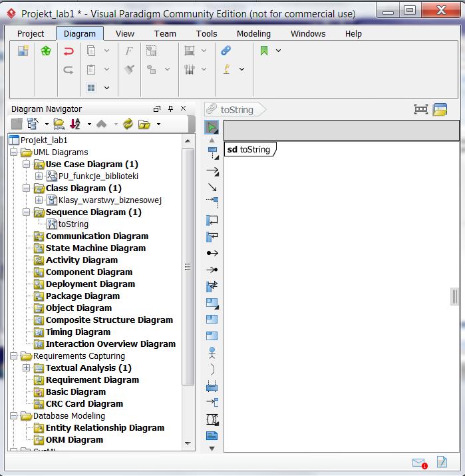Click the message envelope notification icon
Image resolution: width=465 pixels, height=476 pixels.
coord(420,463)
